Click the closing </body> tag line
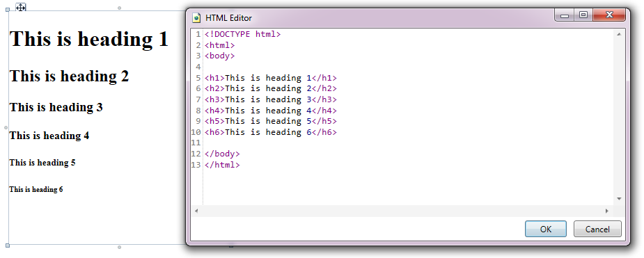The image size is (644, 258). click(222, 154)
